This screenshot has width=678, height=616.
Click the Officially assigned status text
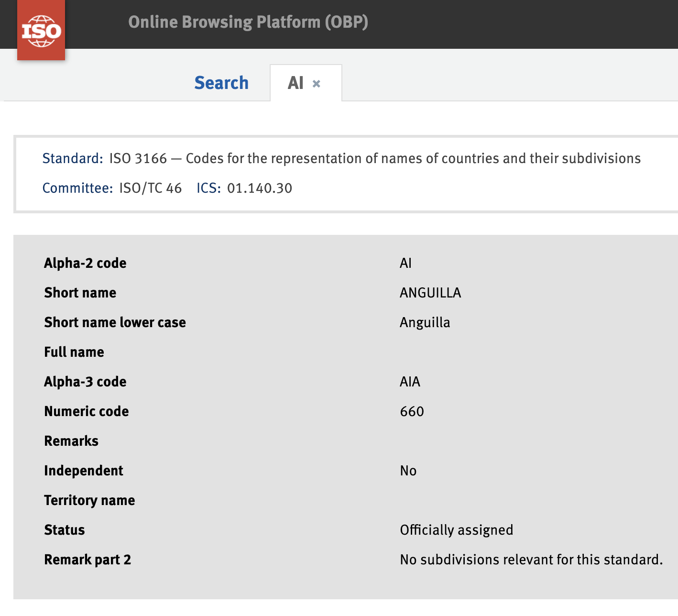(456, 530)
